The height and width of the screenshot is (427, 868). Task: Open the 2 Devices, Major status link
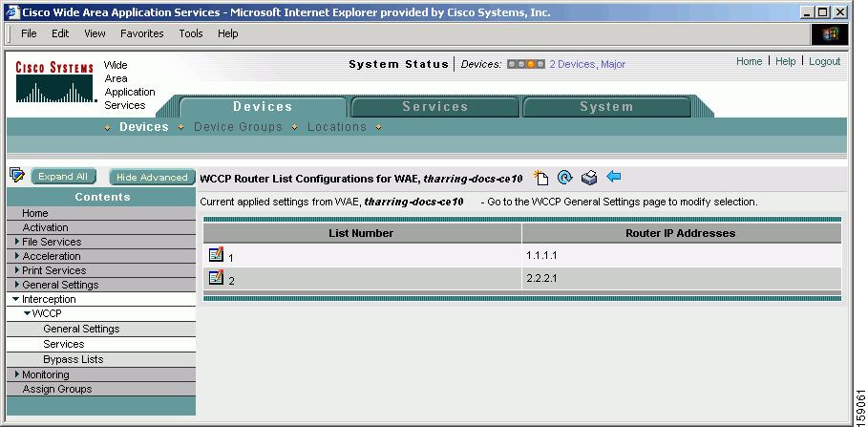click(587, 64)
